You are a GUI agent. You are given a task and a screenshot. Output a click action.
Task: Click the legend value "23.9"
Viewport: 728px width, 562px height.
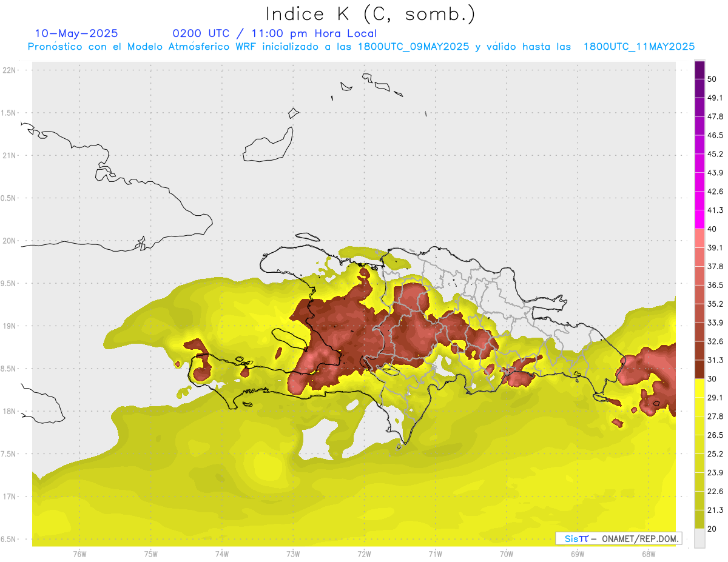pos(715,473)
